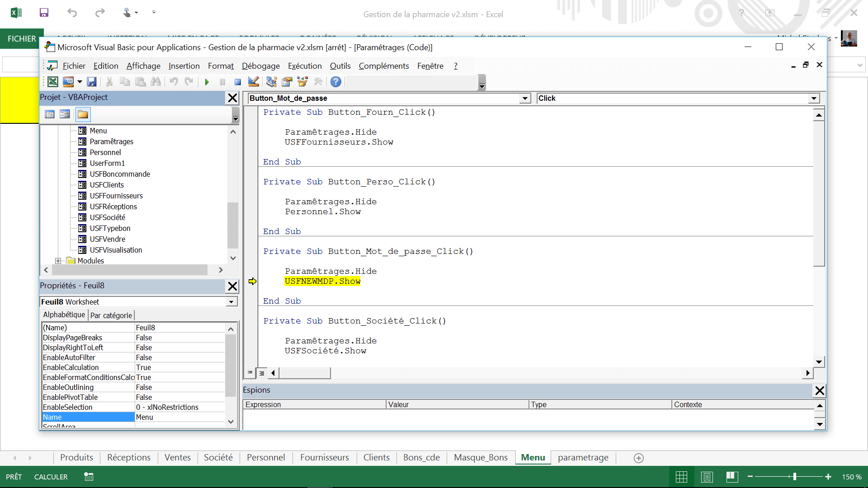Expand the Modules tree folder
This screenshot has height=488, width=868.
[x=58, y=261]
